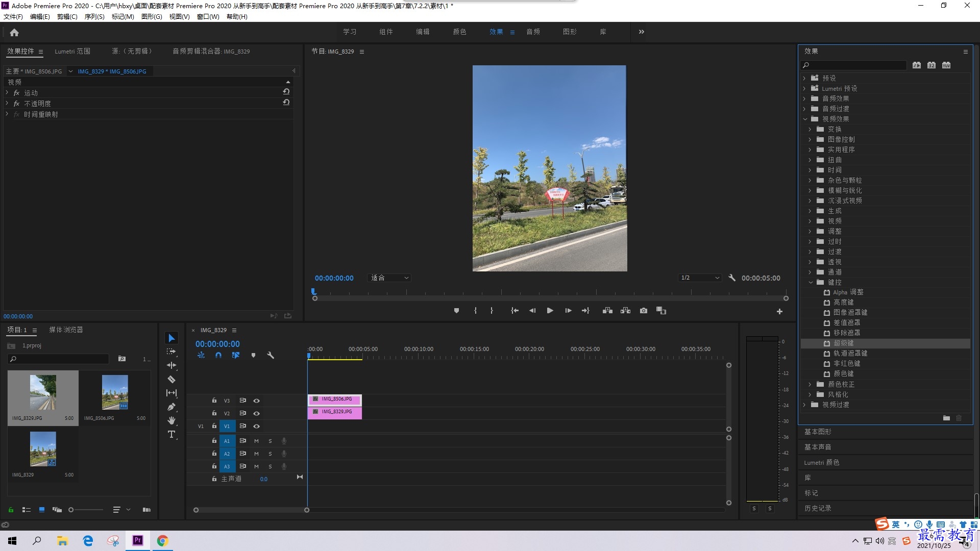The height and width of the screenshot is (551, 980).
Task: Filter effects by YUV
Action: tap(946, 65)
